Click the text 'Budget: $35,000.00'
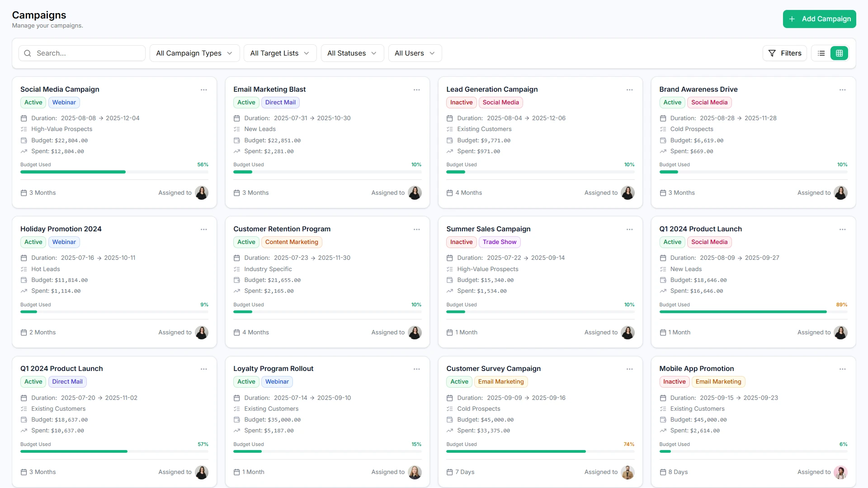The height and width of the screenshot is (488, 868). 272,420
